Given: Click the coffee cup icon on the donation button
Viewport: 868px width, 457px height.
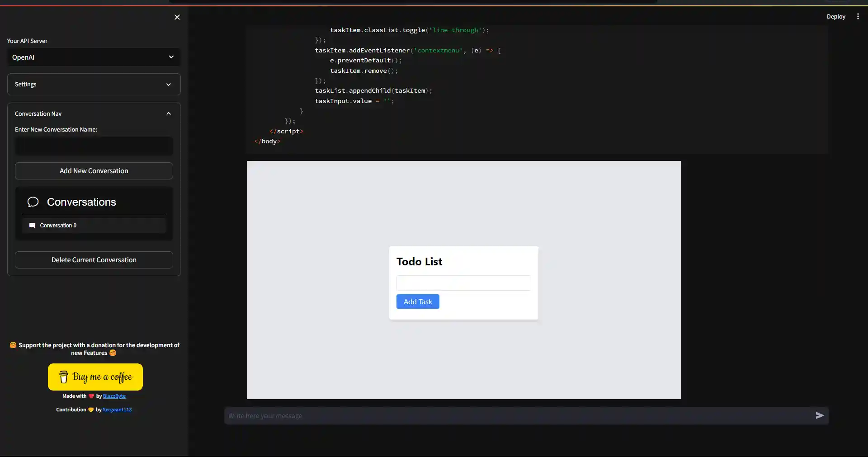Looking at the screenshot, I should tap(64, 377).
